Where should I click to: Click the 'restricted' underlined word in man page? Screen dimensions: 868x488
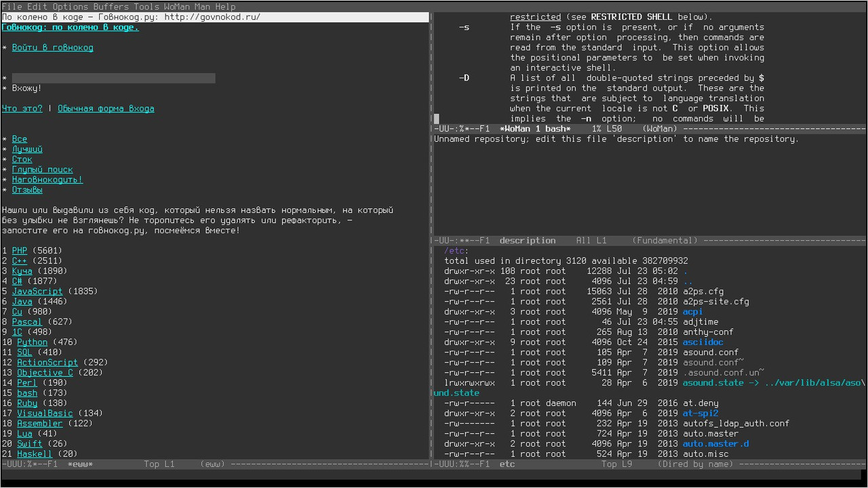point(536,17)
